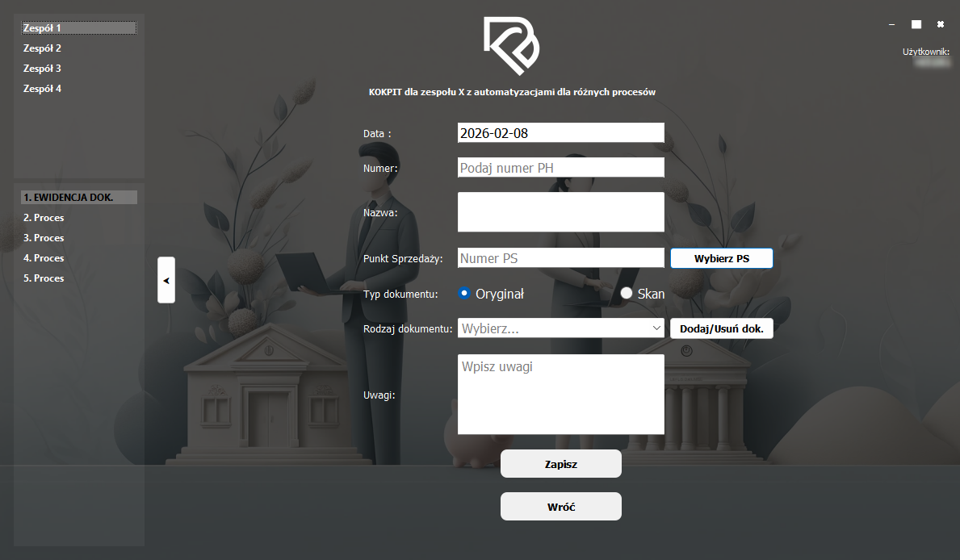
Task: Expand the Wybierz... combo box arrow
Action: [x=656, y=328]
